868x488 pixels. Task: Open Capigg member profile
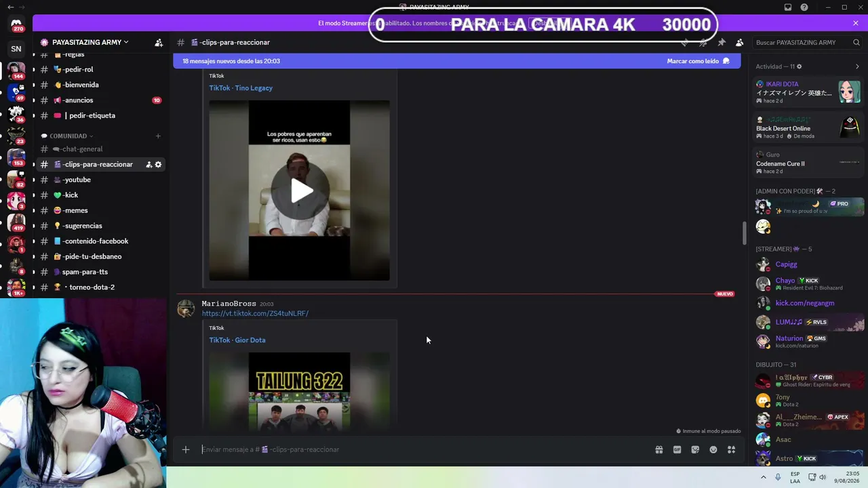coord(810,264)
